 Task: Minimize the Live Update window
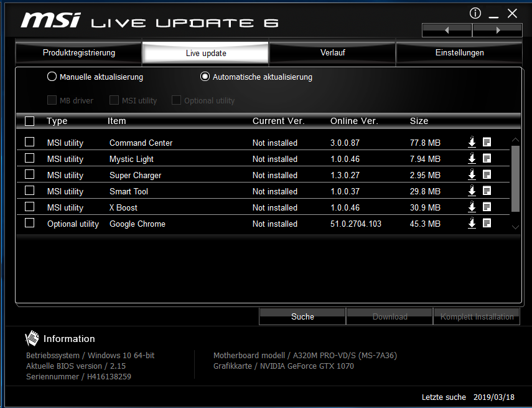pyautogui.click(x=493, y=16)
